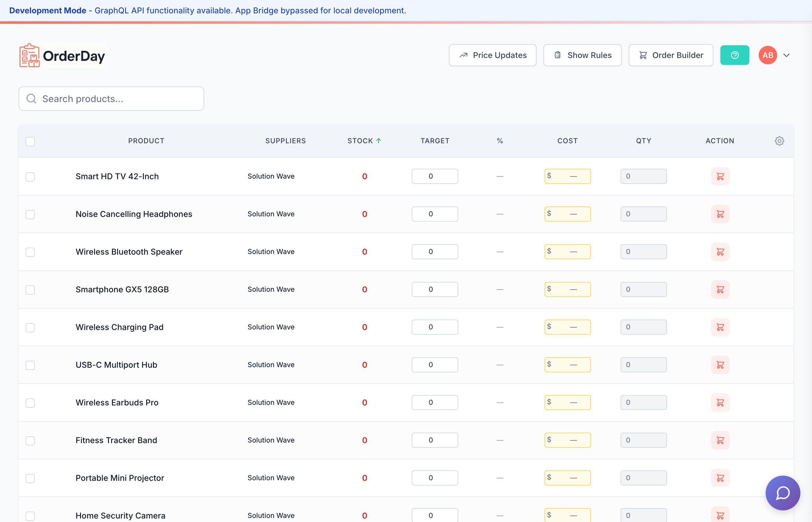Click the OrderDay clipboard logo
Screen dimensions: 812x522
coord(30,56)
